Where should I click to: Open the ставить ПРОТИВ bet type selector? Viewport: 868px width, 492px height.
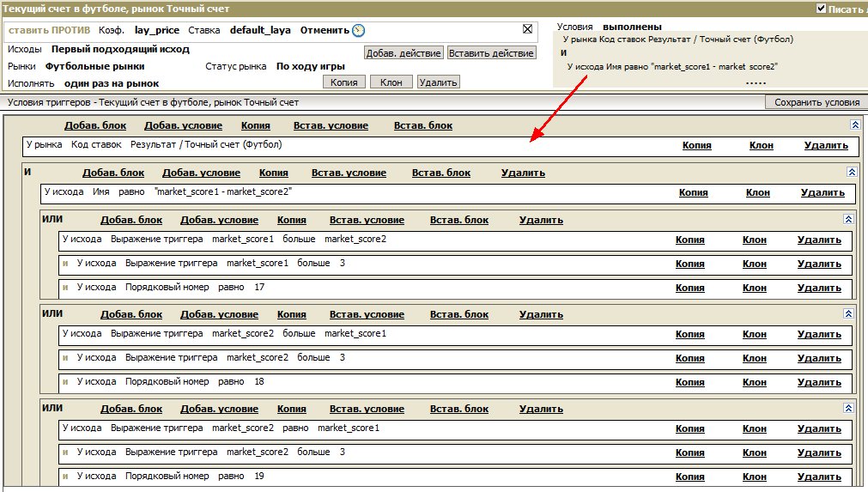pos(49,30)
